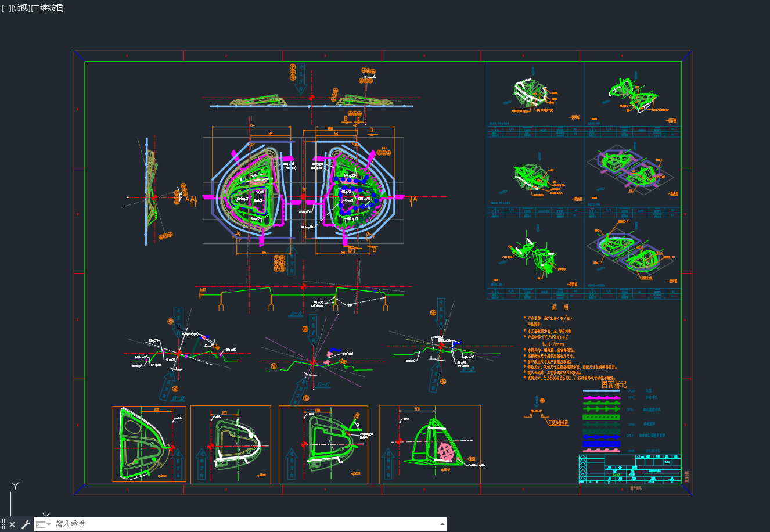
Task: Close the command line window
Action: tap(12, 524)
